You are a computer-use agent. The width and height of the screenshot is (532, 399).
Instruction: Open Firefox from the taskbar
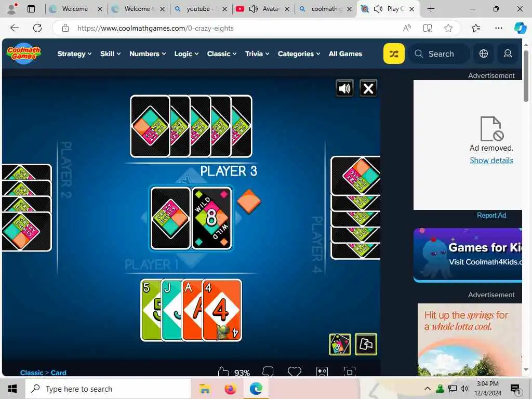pos(230,389)
